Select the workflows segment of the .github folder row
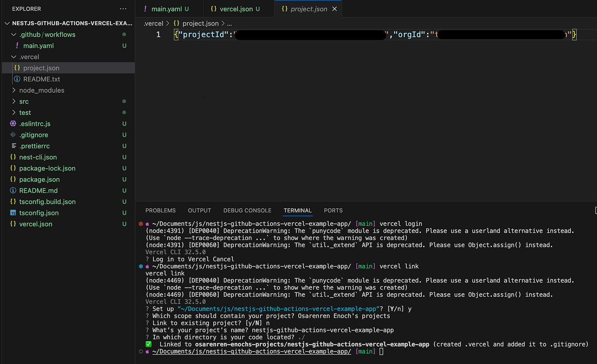Image resolution: width=597 pixels, height=364 pixels. click(x=60, y=35)
